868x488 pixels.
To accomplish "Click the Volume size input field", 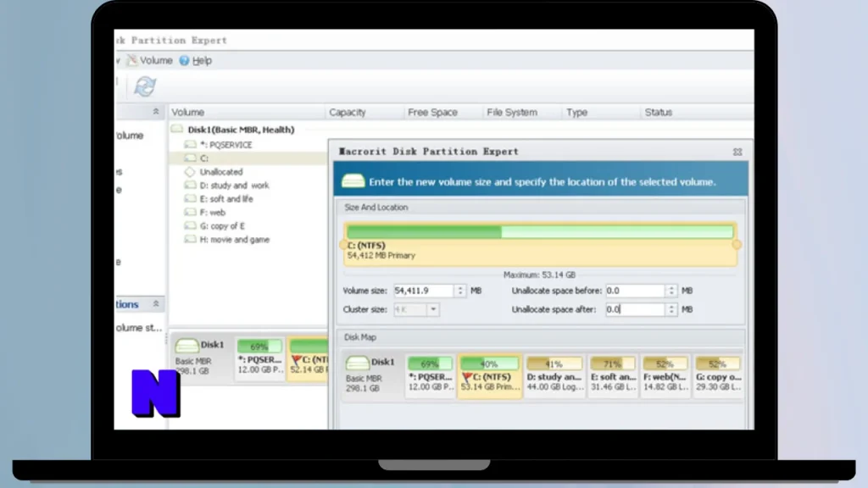I will pyautogui.click(x=424, y=291).
